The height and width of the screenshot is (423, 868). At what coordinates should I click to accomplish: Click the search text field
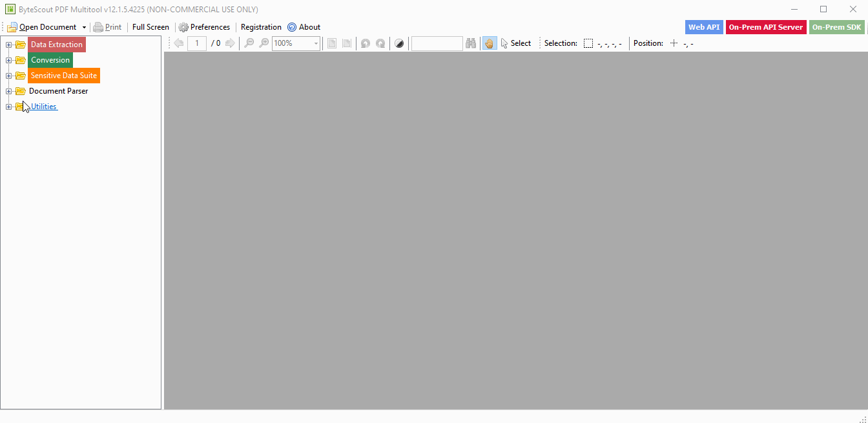[x=437, y=43]
